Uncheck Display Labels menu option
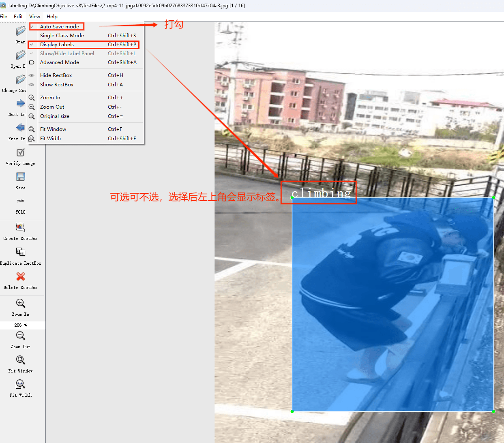This screenshot has width=504, height=443. 57,45
